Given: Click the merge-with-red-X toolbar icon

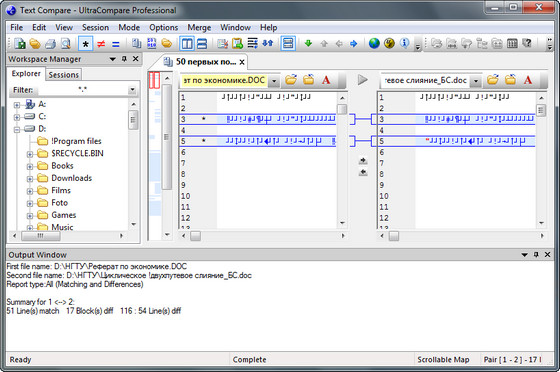Looking at the screenshot, I should coord(222,44).
